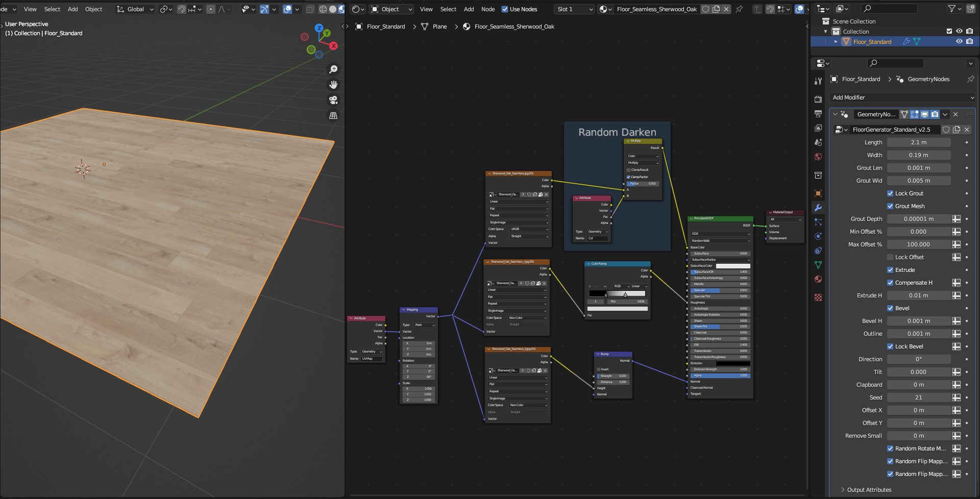Pin the node editor material
Screen dimensions: 980x499
tap(739, 9)
